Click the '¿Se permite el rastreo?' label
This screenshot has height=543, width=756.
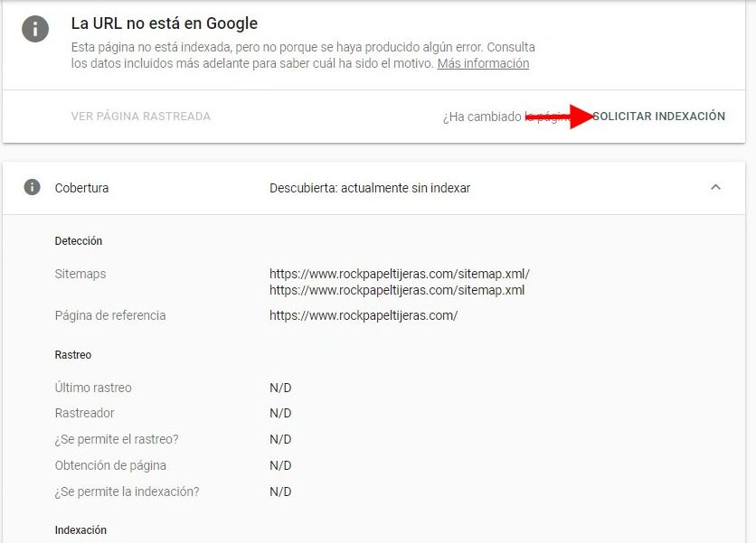(x=117, y=439)
